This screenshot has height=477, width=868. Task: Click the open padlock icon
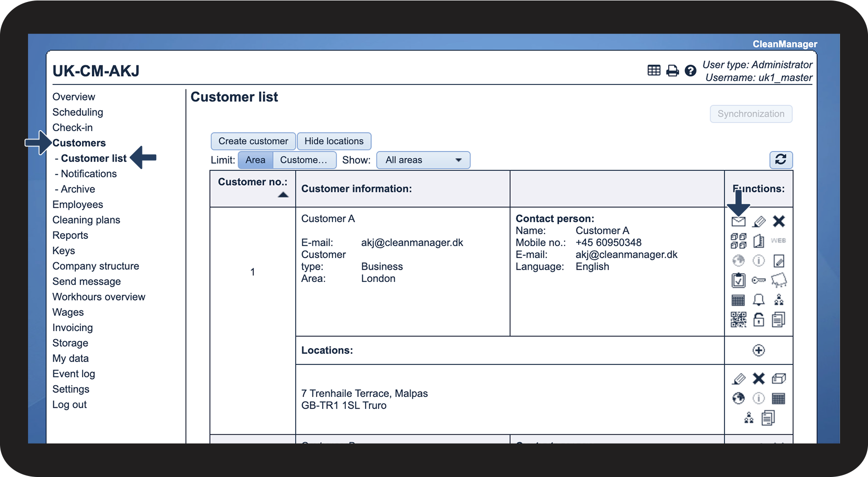click(x=758, y=320)
